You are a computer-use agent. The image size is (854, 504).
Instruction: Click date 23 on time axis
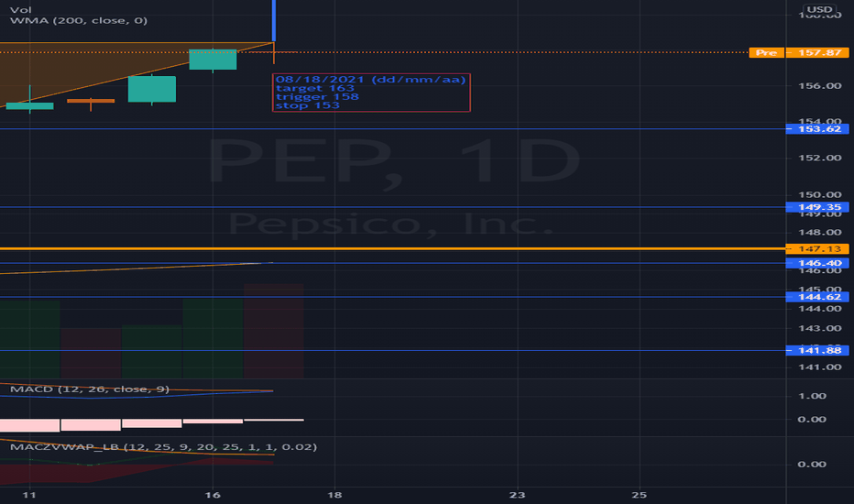click(x=517, y=495)
